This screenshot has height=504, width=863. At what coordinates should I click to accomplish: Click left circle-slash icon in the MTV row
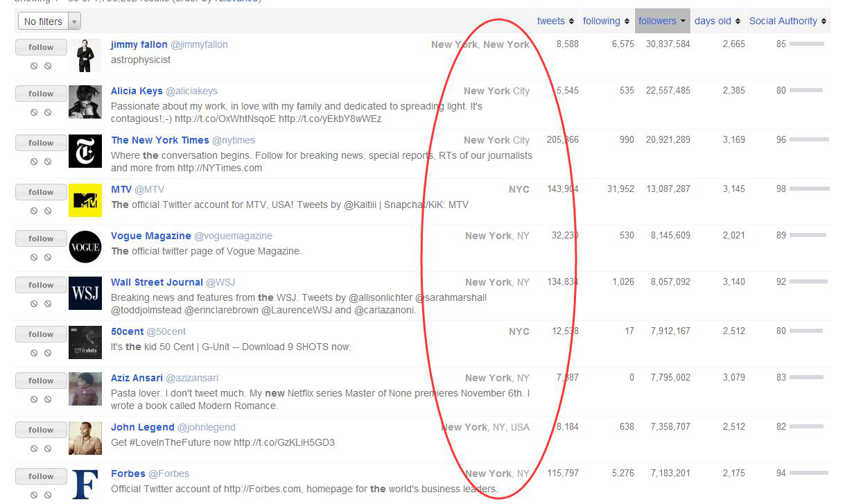(34, 211)
